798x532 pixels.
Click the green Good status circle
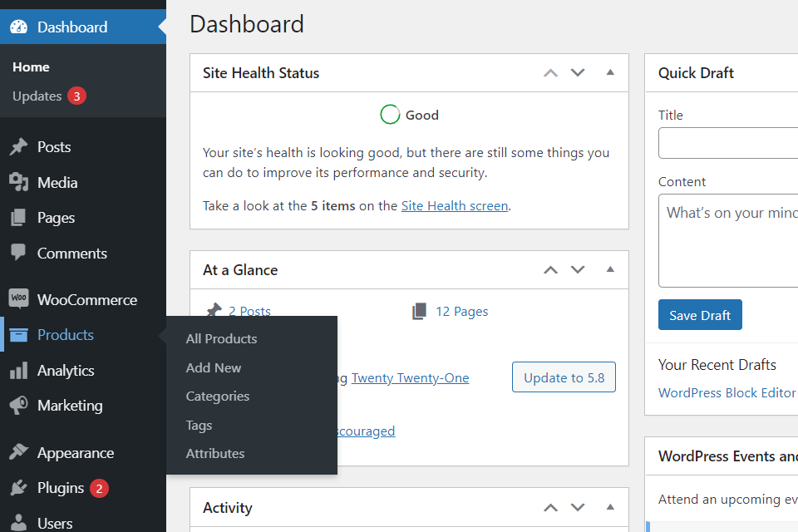point(390,115)
